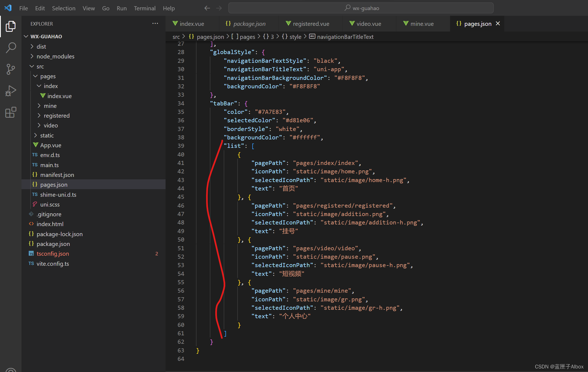Close the pages.json editor tab
The width and height of the screenshot is (588, 372).
[498, 24]
